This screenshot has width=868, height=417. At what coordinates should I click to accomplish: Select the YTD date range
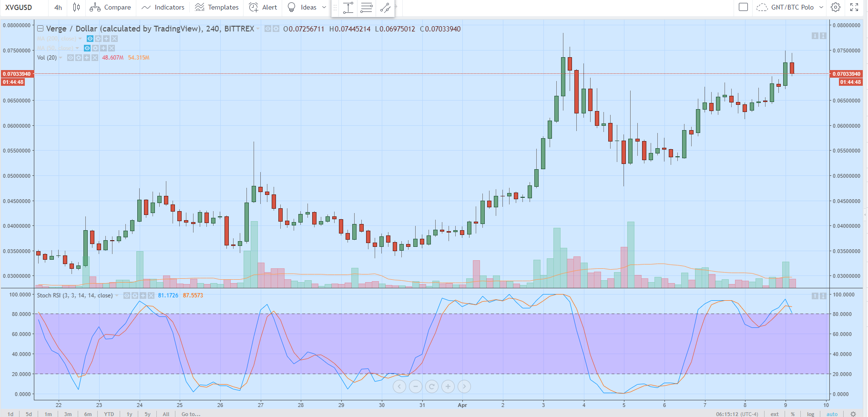pyautogui.click(x=109, y=414)
